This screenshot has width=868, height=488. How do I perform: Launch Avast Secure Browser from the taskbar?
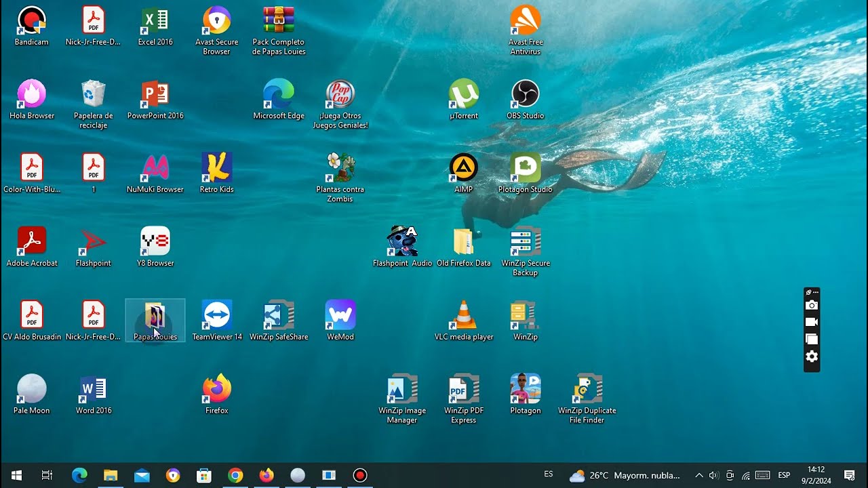(x=173, y=476)
